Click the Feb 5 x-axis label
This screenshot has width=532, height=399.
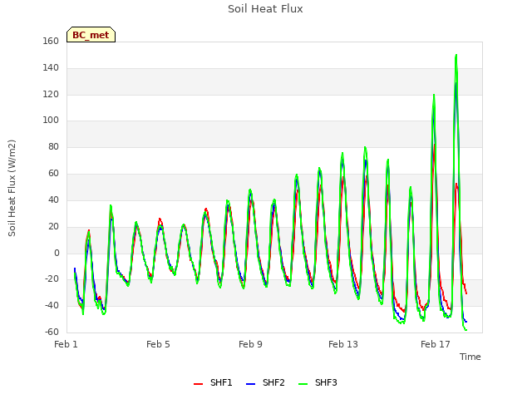pos(158,344)
